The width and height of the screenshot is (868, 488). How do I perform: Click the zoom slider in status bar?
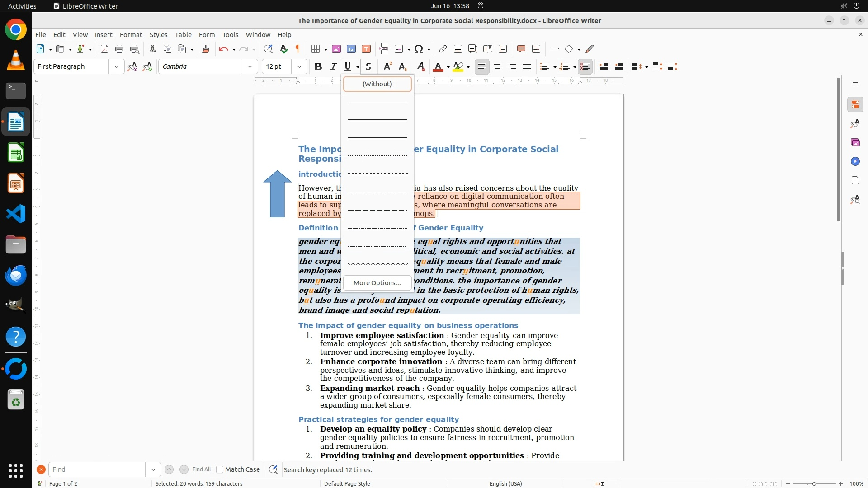click(x=814, y=483)
